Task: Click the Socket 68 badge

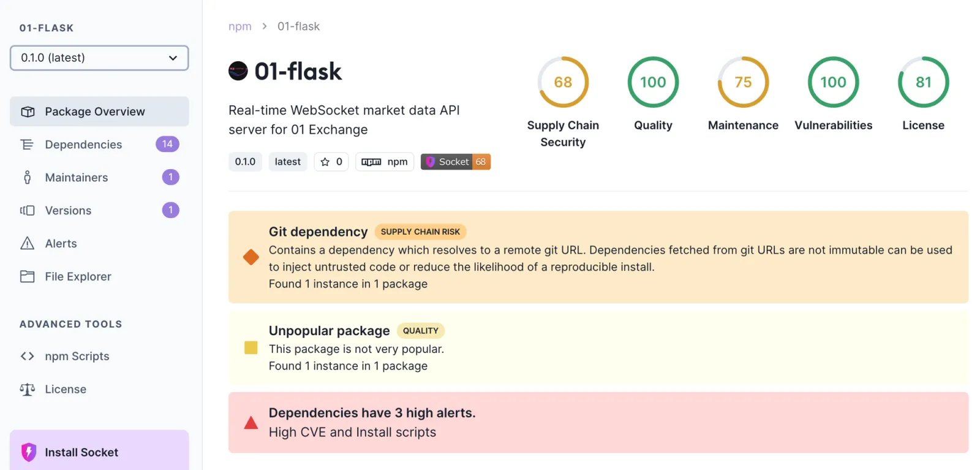Action: 456,162
